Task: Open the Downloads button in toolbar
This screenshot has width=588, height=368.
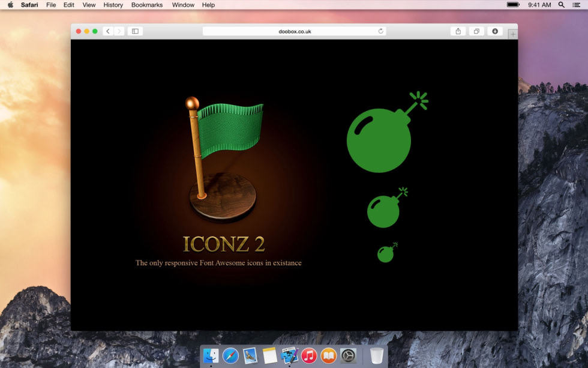Action: click(x=495, y=31)
